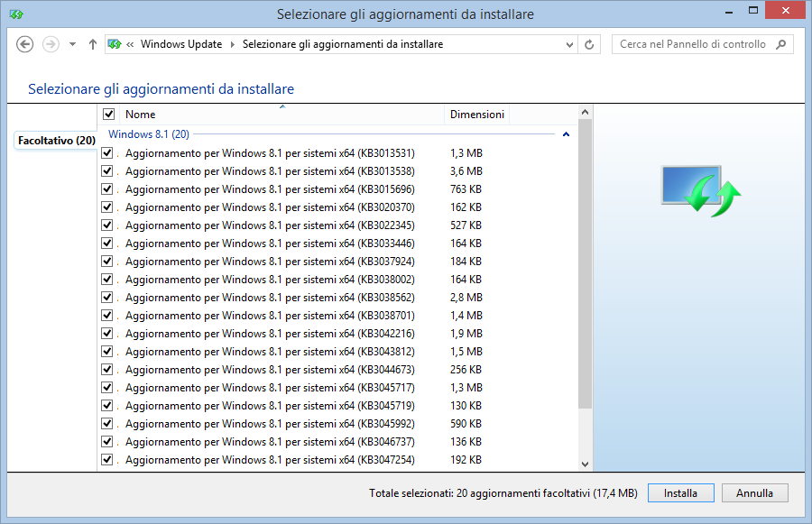The width and height of the screenshot is (812, 524).
Task: Click the Windows Update icon in the address bar
Action: tap(115, 44)
